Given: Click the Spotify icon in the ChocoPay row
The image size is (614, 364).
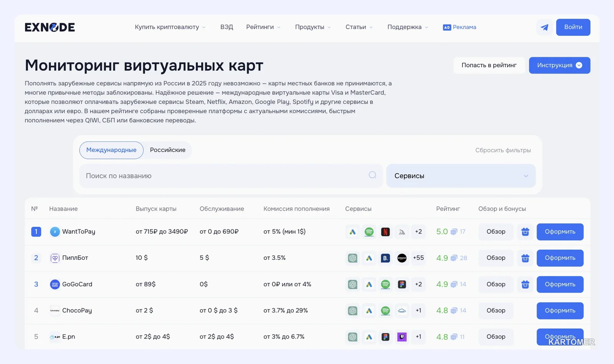Looking at the screenshot, I should pos(385,311).
